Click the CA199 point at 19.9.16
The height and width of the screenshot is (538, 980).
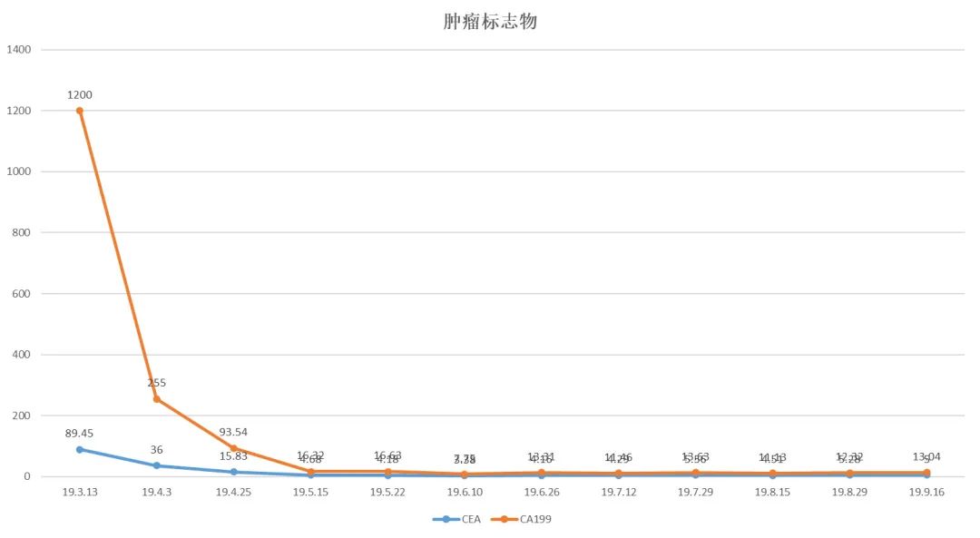click(x=926, y=472)
